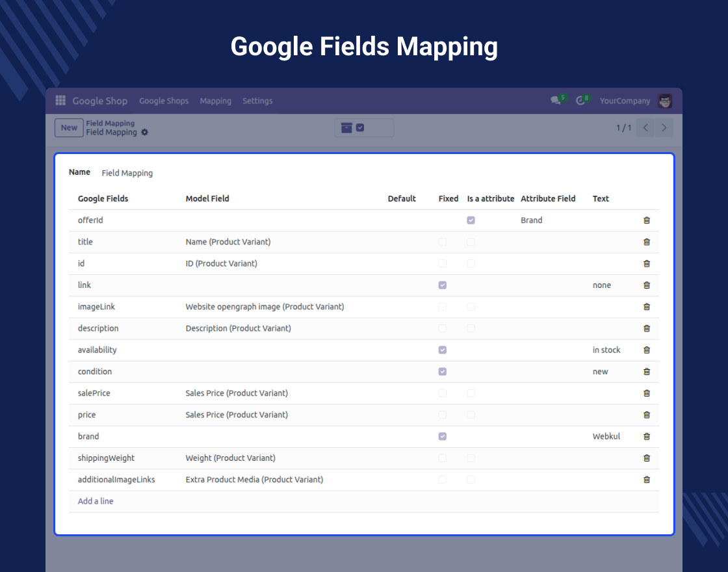The width and height of the screenshot is (728, 572).
Task: Open the Field Mapping breadcrumb link
Action: click(x=110, y=123)
